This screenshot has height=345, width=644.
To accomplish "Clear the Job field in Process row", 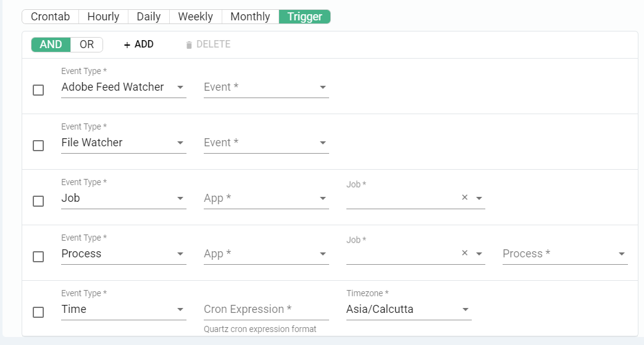I will (465, 254).
